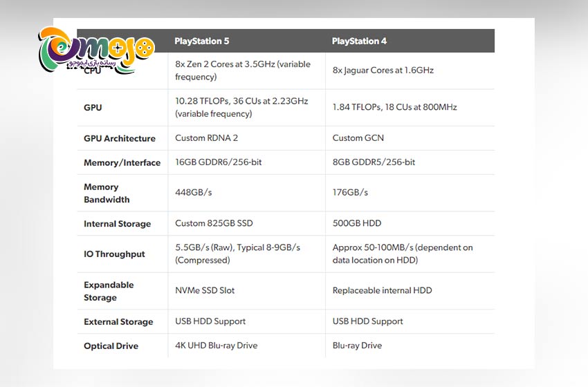Click the 5.5GB/s (Raw) throughput cell
Viewport: 588px width, 387px height.
tap(237, 254)
